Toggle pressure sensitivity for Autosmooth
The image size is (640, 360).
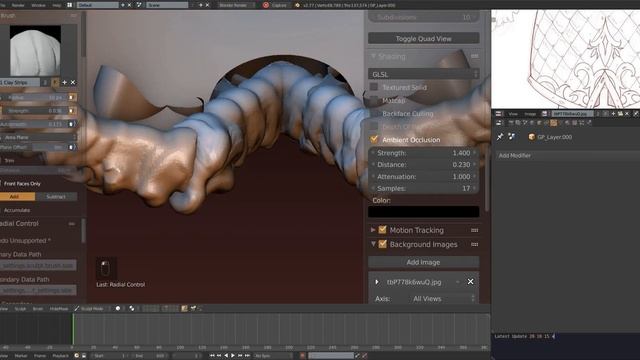72,124
